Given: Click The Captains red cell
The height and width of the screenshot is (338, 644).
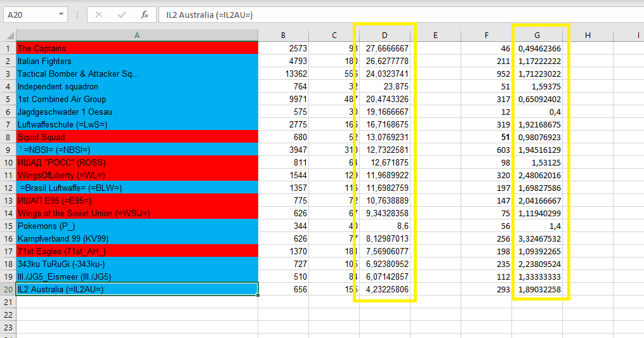Looking at the screenshot, I should [x=137, y=48].
